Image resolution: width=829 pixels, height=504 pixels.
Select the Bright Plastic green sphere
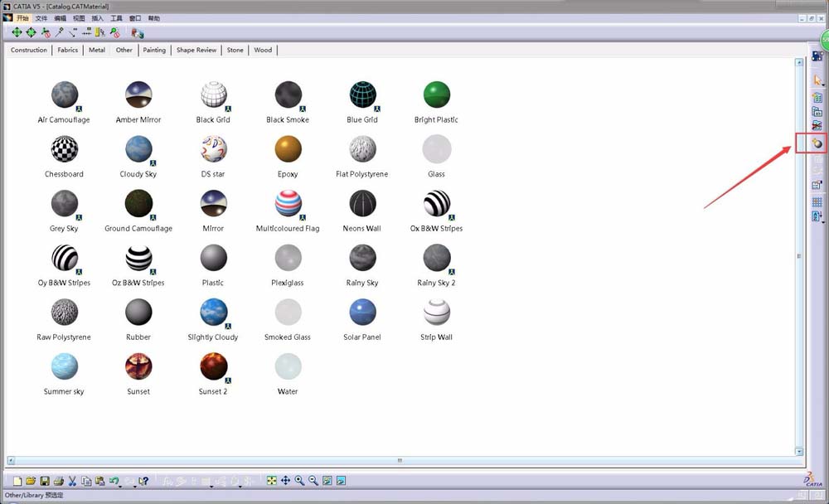437,94
